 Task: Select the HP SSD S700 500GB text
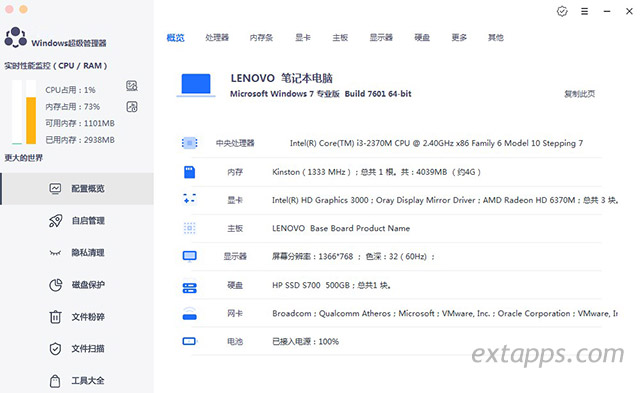point(331,285)
